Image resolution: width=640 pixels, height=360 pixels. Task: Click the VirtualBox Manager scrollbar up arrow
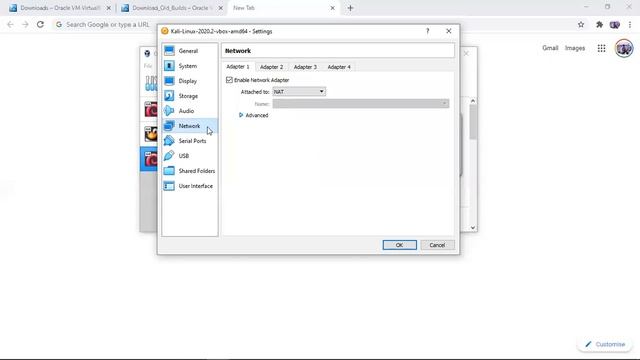coord(473,100)
